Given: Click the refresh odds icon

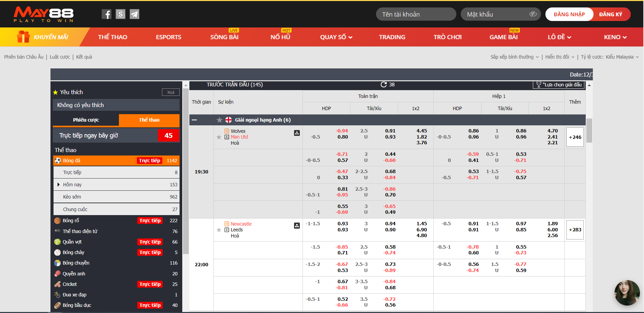Looking at the screenshot, I should pyautogui.click(x=383, y=85).
